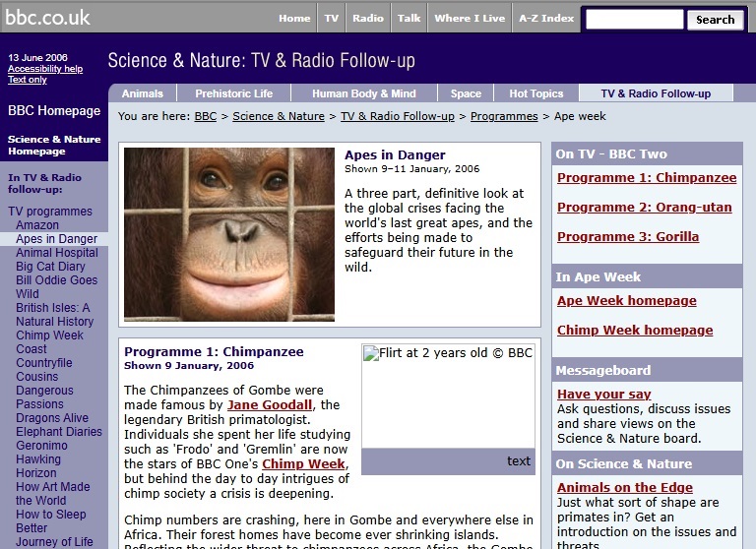Open Animals on the Edge link

pos(625,488)
